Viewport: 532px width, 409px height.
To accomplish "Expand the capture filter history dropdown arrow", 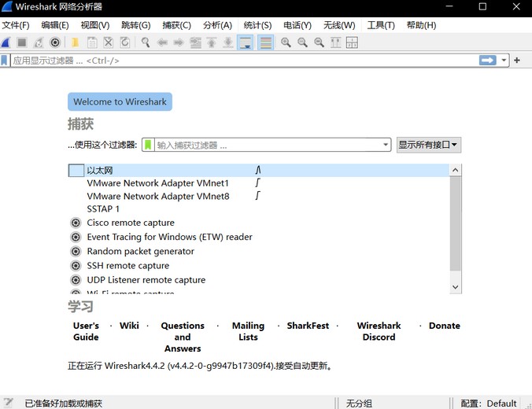I will click(386, 145).
